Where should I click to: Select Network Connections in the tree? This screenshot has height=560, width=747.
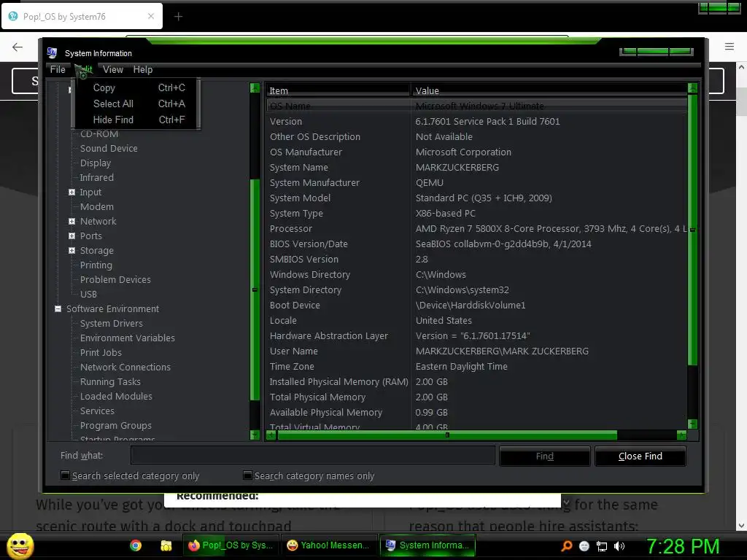pos(125,367)
